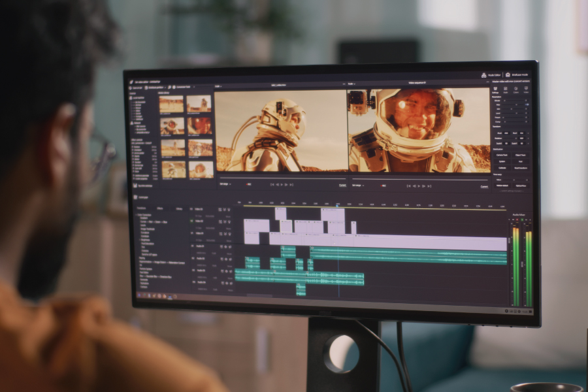The image size is (588, 392).
Task: Select Keying in effects list
Action: click(x=142, y=257)
